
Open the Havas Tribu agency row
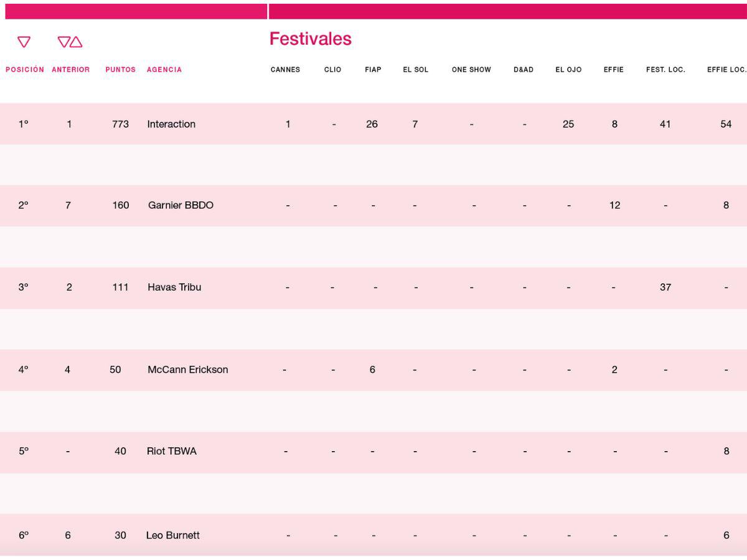click(374, 287)
